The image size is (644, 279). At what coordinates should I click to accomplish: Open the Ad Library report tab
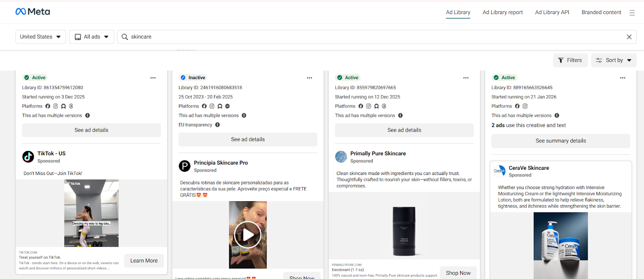click(x=503, y=12)
